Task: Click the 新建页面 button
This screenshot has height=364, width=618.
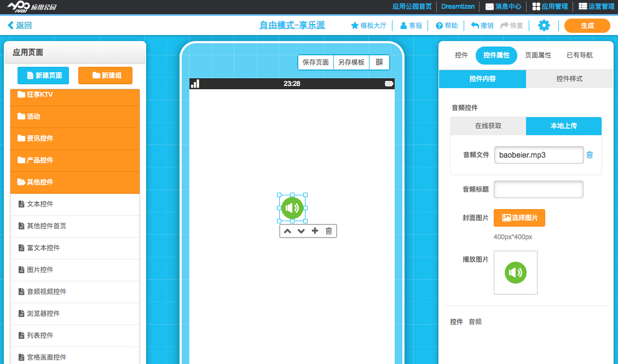Action: click(x=43, y=76)
